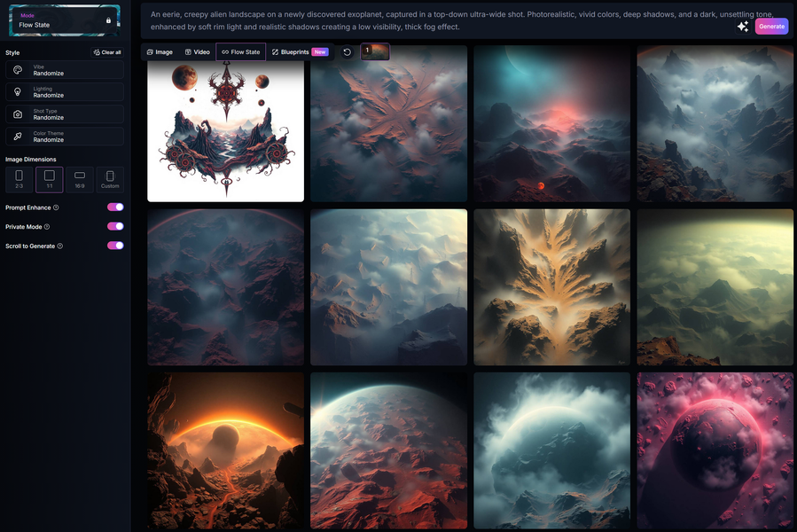Click info icon next to Scroll to Generate

(x=60, y=246)
